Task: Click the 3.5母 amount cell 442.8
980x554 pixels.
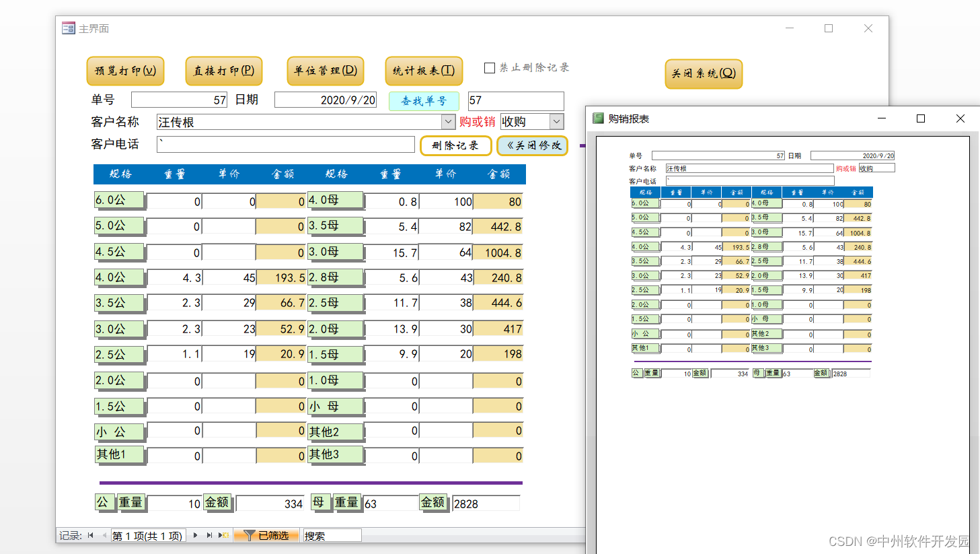Action: [x=498, y=227]
